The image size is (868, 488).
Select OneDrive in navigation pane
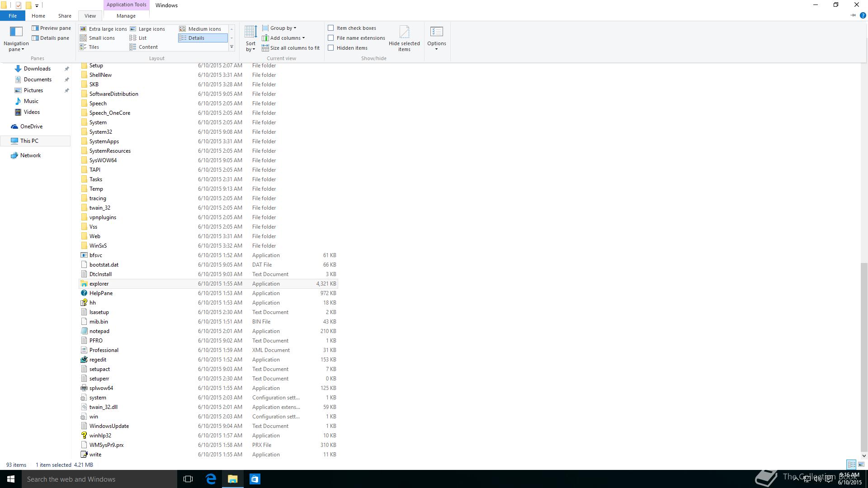[x=31, y=127]
